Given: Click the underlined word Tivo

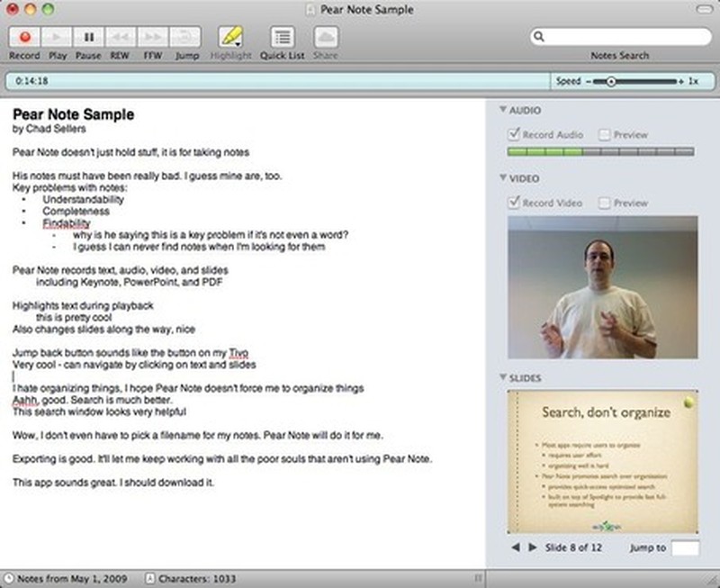Looking at the screenshot, I should pyautogui.click(x=238, y=353).
